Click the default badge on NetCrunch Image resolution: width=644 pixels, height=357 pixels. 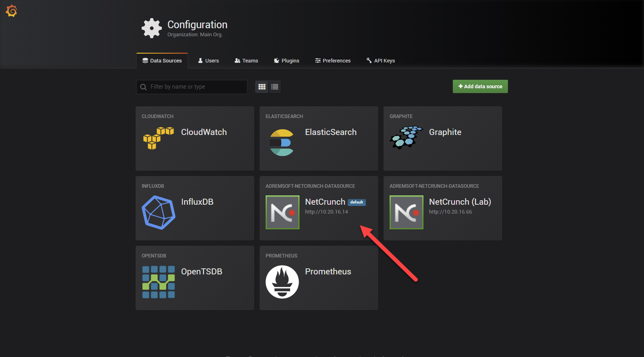coord(357,202)
